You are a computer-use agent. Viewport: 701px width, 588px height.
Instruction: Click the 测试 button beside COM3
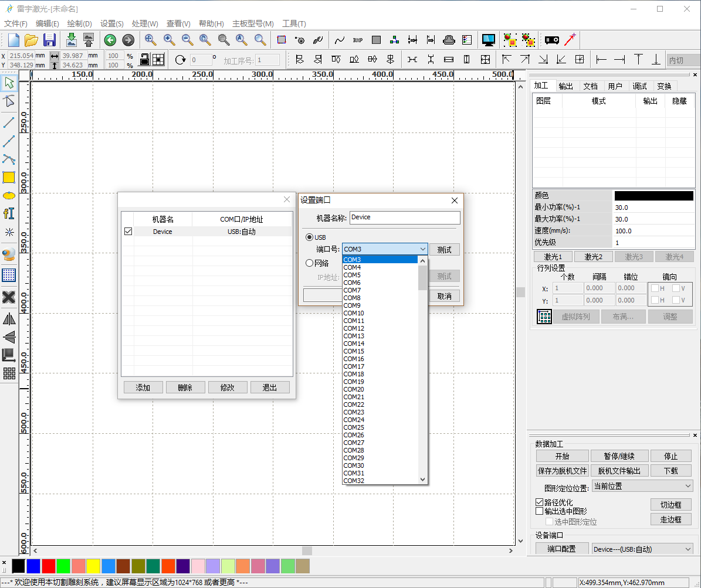point(445,249)
